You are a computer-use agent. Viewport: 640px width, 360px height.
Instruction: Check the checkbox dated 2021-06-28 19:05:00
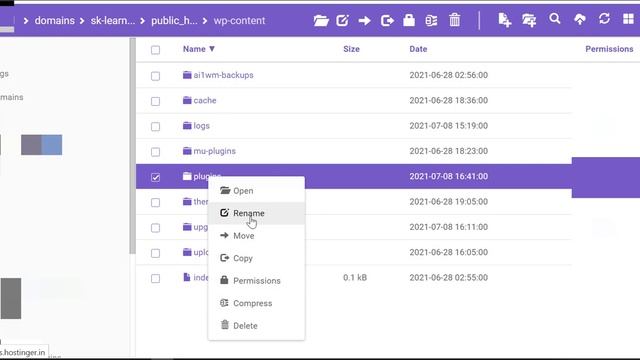(156, 202)
